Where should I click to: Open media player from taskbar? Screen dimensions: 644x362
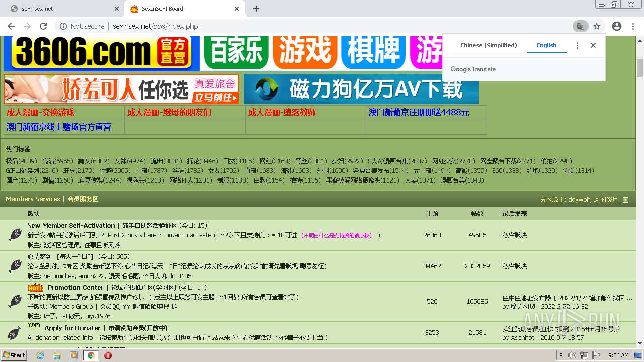point(74,355)
